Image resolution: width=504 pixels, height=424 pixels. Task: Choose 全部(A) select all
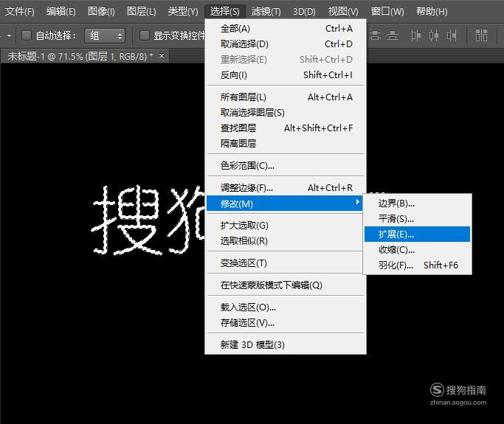click(x=286, y=29)
